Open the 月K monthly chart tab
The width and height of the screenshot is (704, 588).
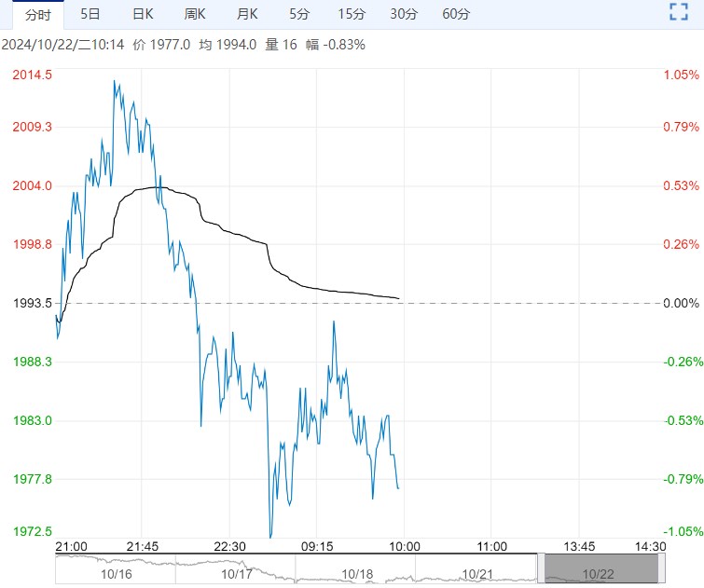247,14
